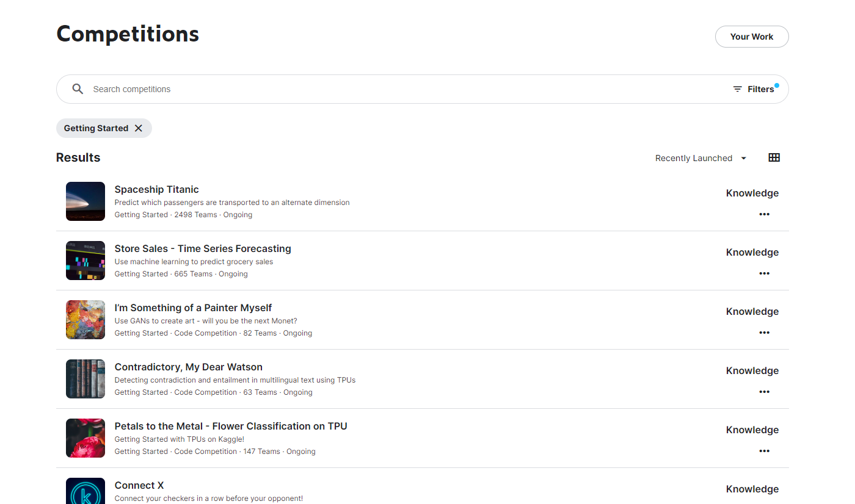Image resolution: width=855 pixels, height=504 pixels.
Task: Open more options for Painter Myself competition
Action: point(764,333)
